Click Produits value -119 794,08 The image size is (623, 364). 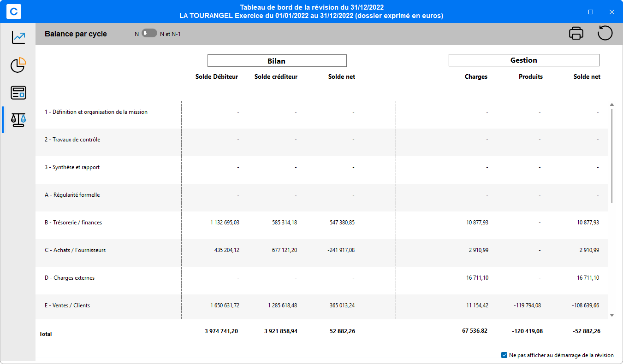pos(527,305)
